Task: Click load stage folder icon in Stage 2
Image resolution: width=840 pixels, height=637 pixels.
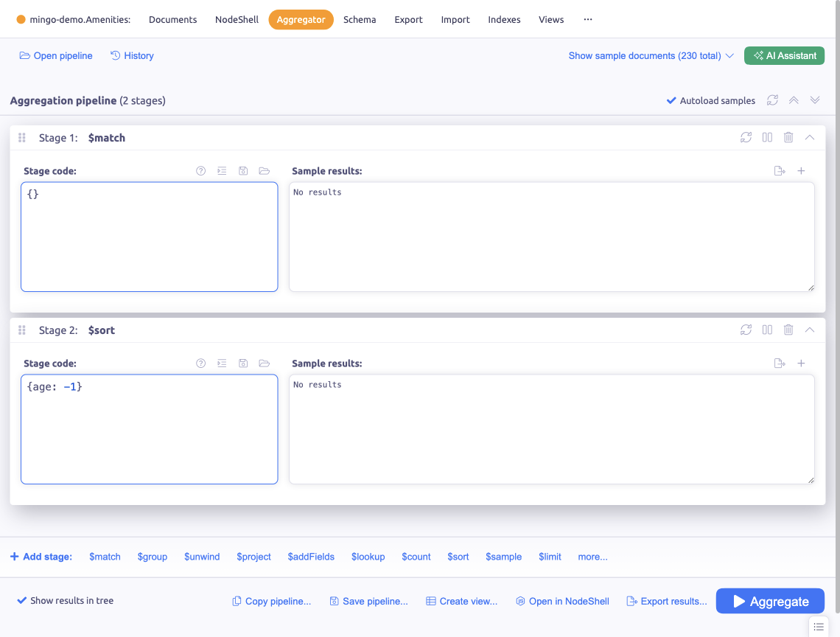Action: point(265,363)
